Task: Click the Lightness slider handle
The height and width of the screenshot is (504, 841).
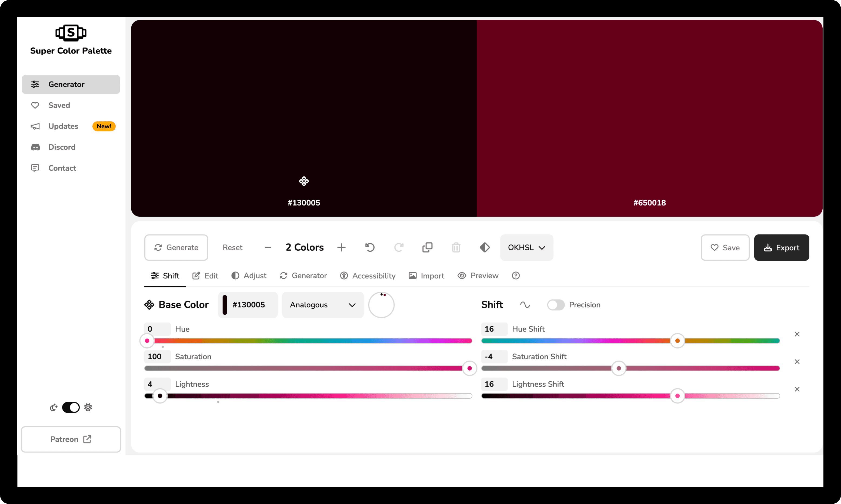Action: click(160, 396)
